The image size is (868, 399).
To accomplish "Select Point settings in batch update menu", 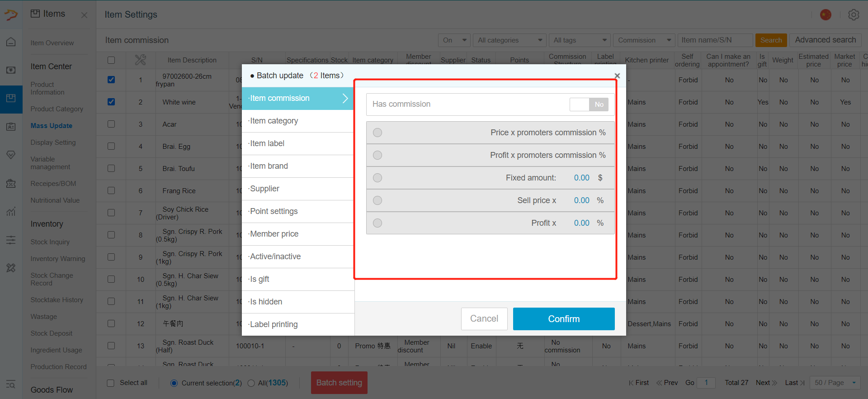I will point(298,211).
